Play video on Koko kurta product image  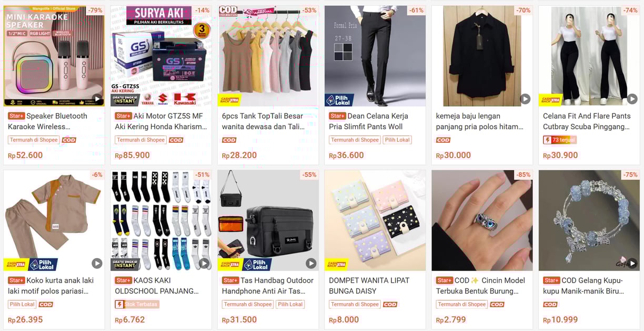click(x=97, y=263)
